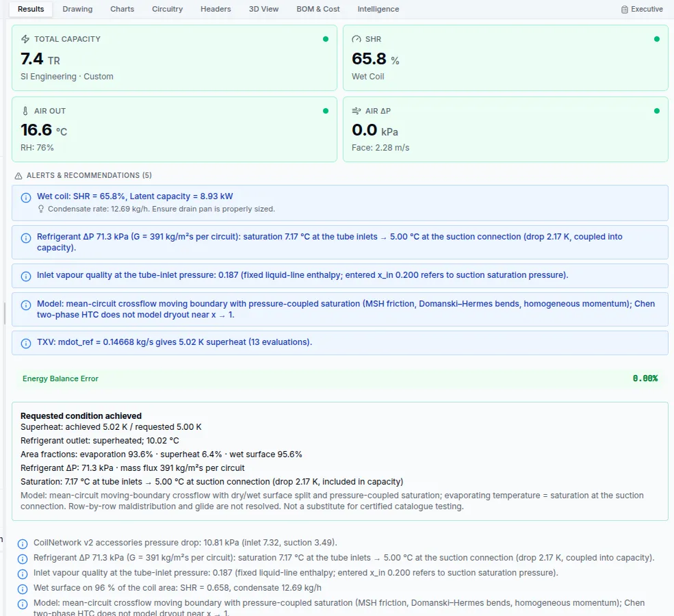674x616 pixels.
Task: Click the "Requested condition achieved" heading
Action: 81,416
